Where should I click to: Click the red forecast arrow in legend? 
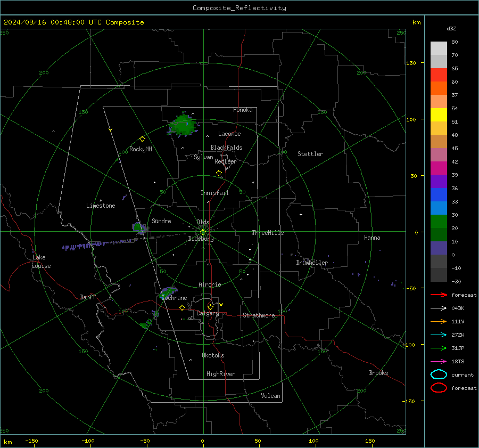[x=439, y=295]
